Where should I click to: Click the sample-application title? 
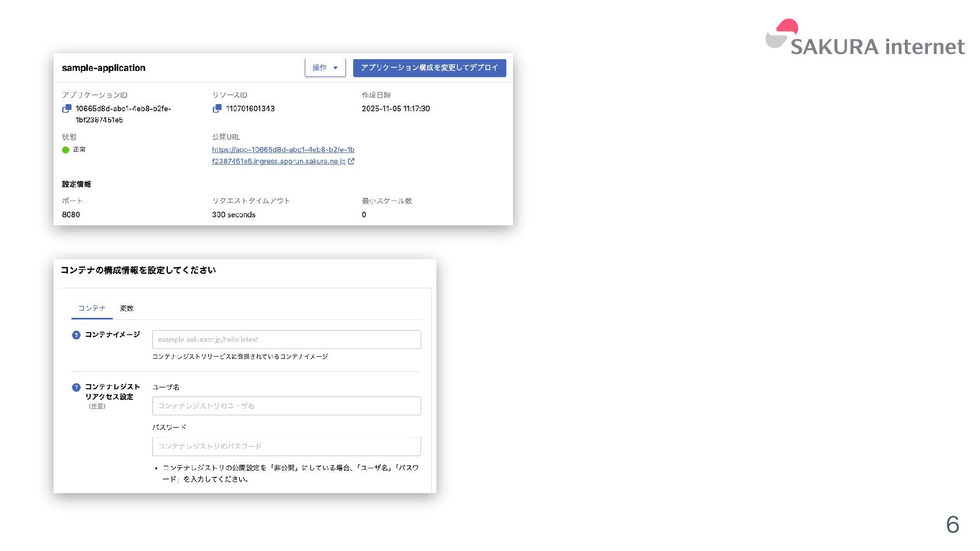pyautogui.click(x=104, y=68)
